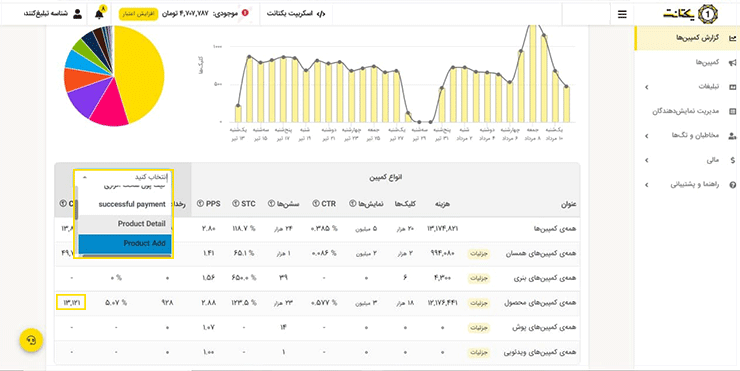Click the red coin icon beside موجودی
The height and width of the screenshot is (371, 740).
point(245,13)
